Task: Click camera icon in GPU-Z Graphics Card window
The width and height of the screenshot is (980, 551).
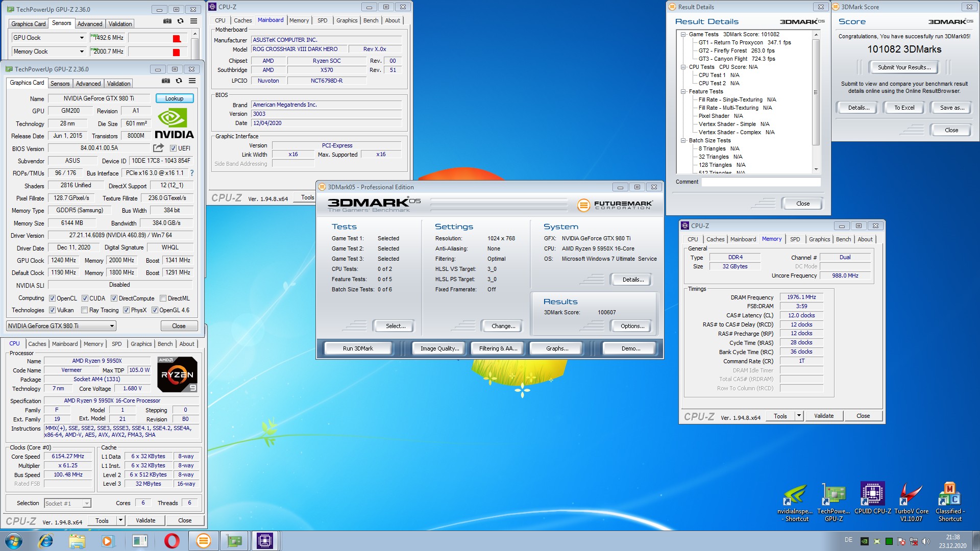Action: [x=165, y=81]
